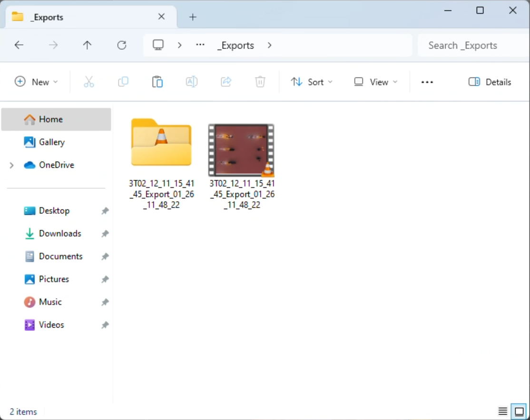This screenshot has width=530, height=420.
Task: Open the pinned Desktop folder
Action: coord(54,211)
